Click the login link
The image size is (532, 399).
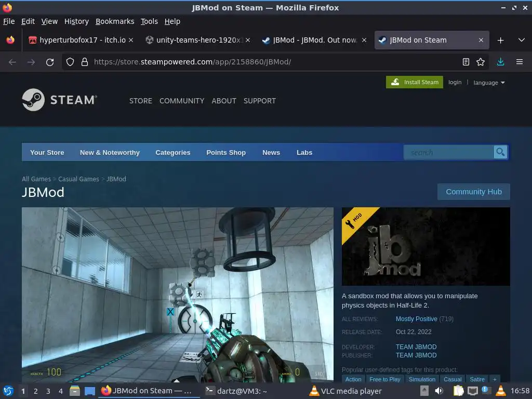pyautogui.click(x=455, y=82)
